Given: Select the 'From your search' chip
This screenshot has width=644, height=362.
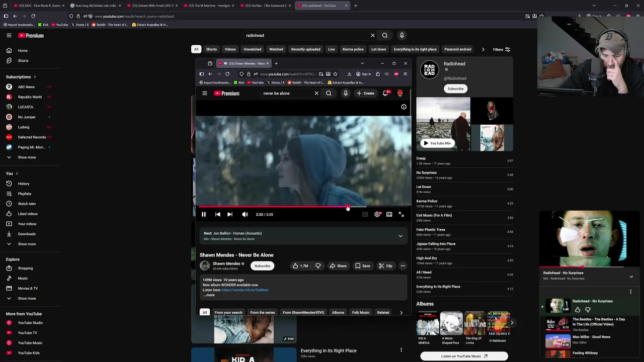Looking at the screenshot, I should click(x=228, y=313).
